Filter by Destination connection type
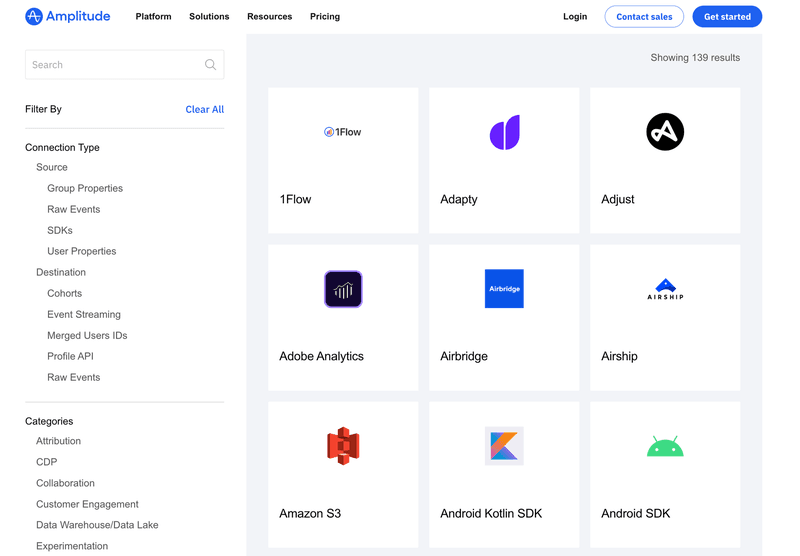The image size is (800, 556). click(61, 272)
